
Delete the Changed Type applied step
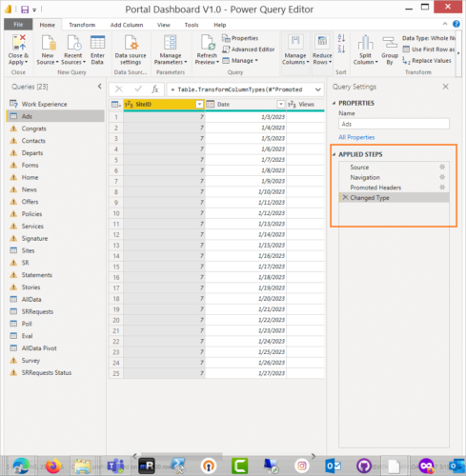(345, 197)
